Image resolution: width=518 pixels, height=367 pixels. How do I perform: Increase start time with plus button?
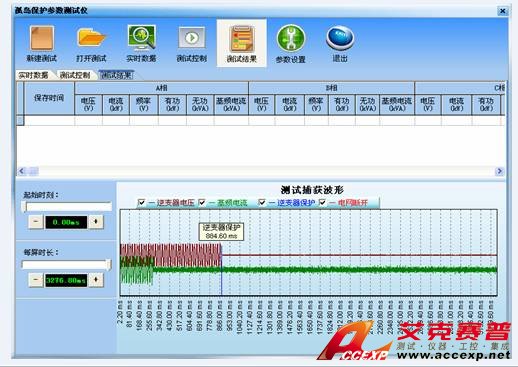pos(96,222)
